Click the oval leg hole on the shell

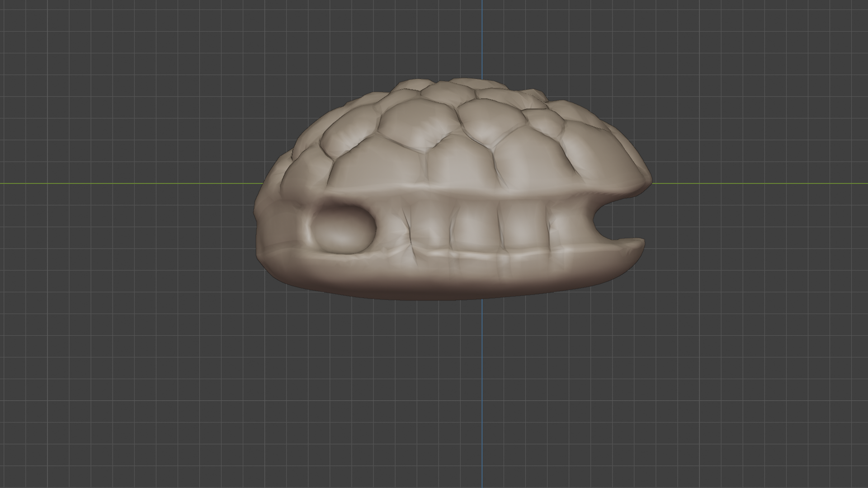(x=344, y=229)
